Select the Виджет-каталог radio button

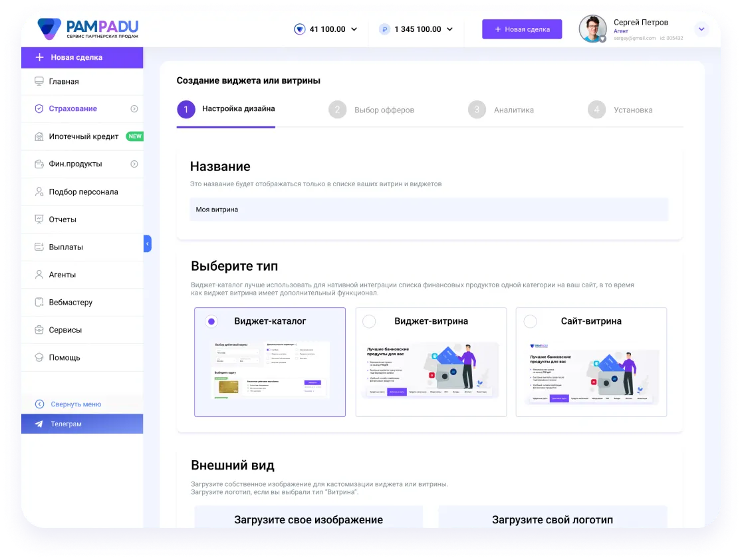(211, 321)
